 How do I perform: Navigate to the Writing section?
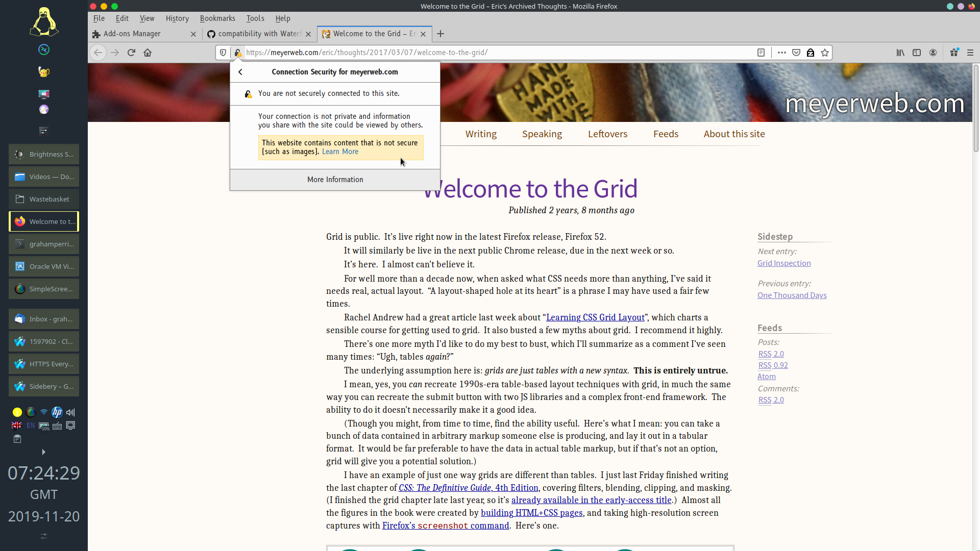481,134
